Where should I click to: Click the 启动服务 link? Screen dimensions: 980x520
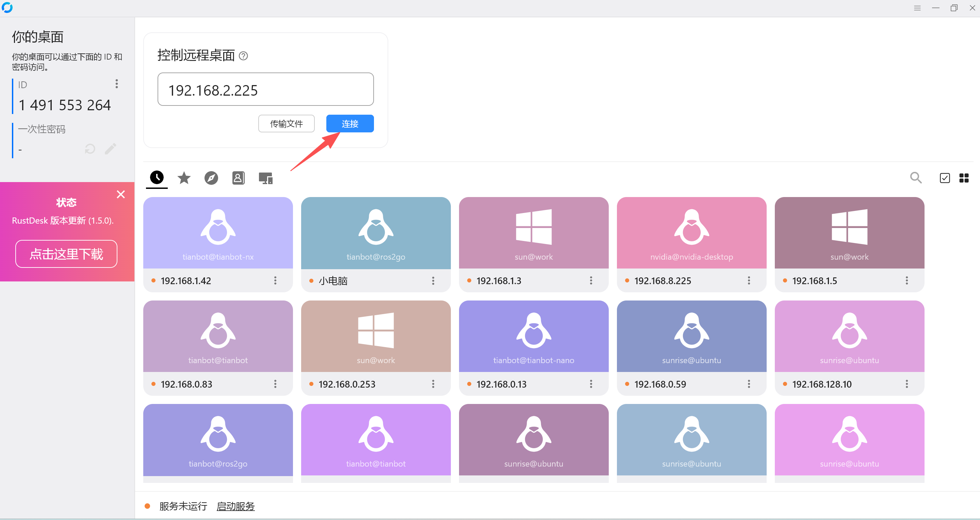click(x=235, y=506)
